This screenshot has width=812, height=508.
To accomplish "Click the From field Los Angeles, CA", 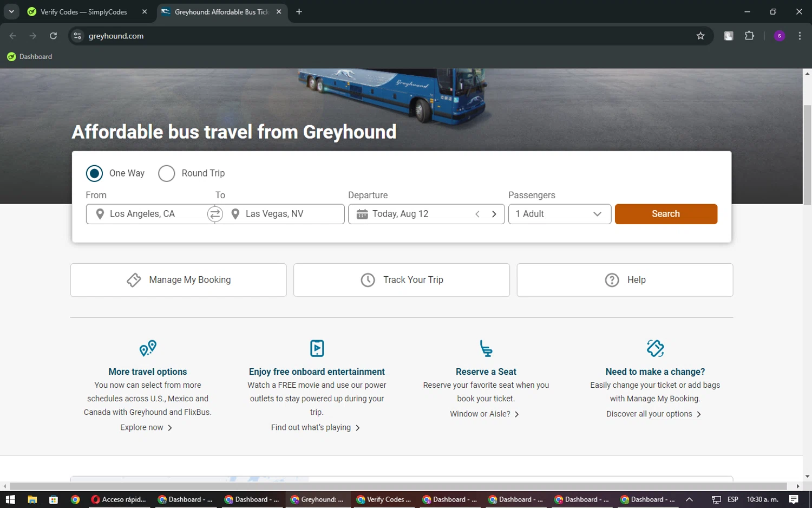I will coord(146,214).
